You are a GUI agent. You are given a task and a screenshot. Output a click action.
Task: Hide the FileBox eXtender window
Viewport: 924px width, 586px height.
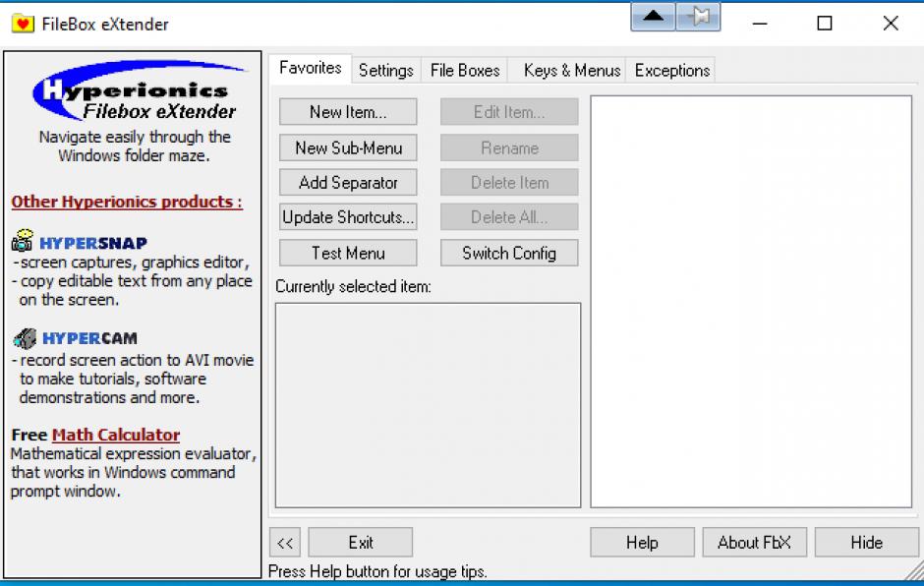coord(866,543)
